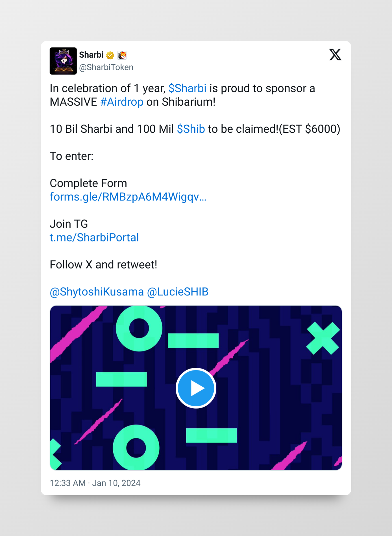Click the top green ring in video

[x=139, y=328]
